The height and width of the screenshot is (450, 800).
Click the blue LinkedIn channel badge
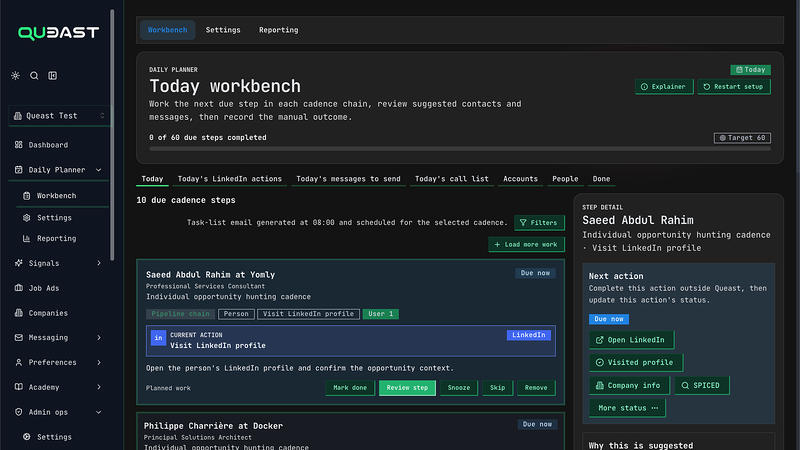click(x=529, y=335)
